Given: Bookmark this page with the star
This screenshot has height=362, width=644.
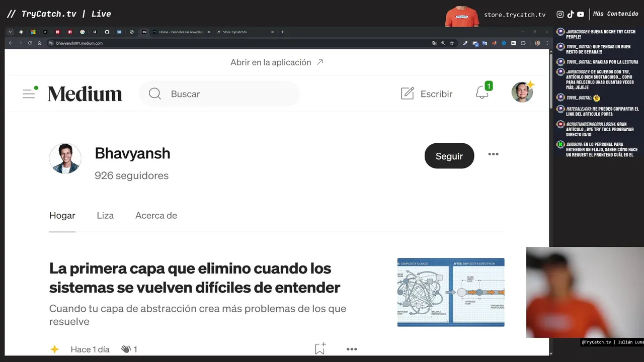Looking at the screenshot, I should pos(452,43).
